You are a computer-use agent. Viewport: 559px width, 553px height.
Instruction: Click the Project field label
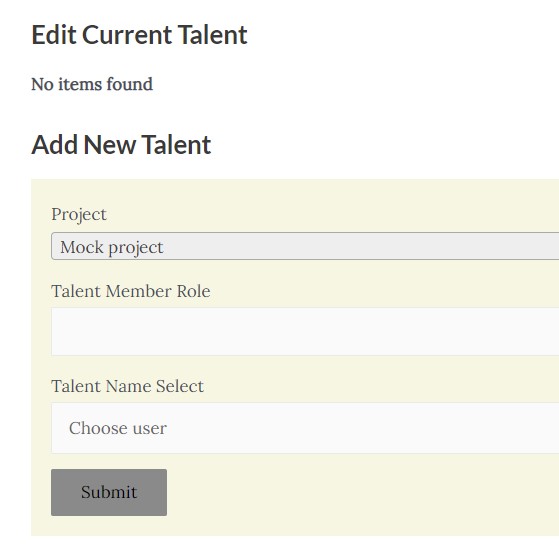pos(79,215)
